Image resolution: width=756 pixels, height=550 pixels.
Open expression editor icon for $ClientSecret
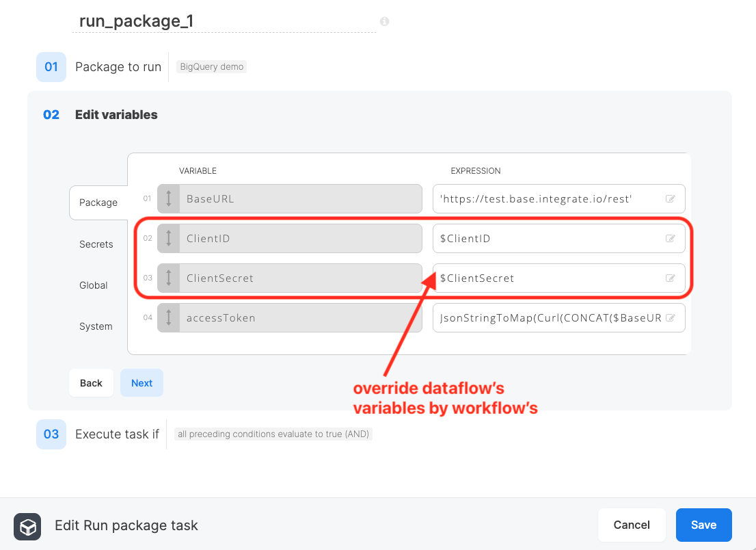tap(670, 278)
